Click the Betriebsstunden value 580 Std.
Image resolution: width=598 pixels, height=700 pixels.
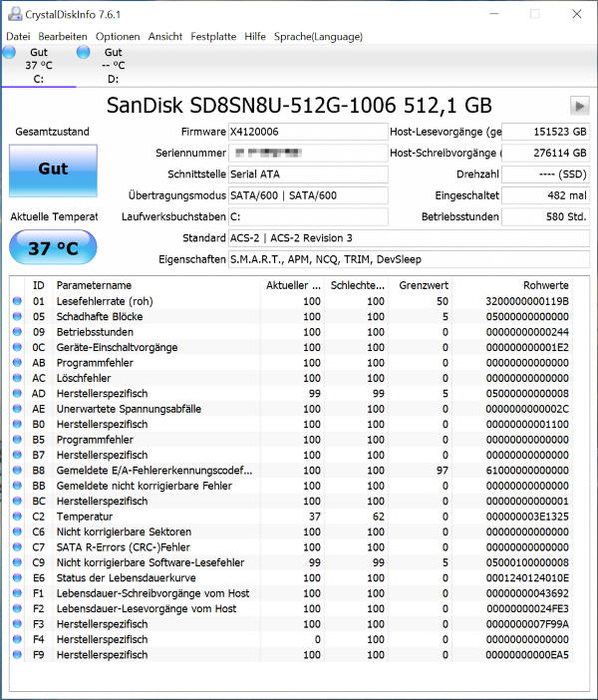click(x=546, y=217)
